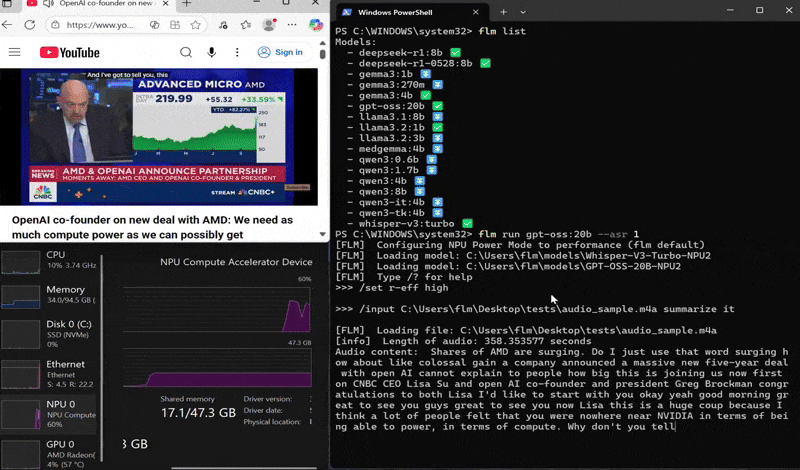Search with voice microphone on YouTube
Image resolution: width=800 pixels, height=470 pixels.
pyautogui.click(x=211, y=52)
